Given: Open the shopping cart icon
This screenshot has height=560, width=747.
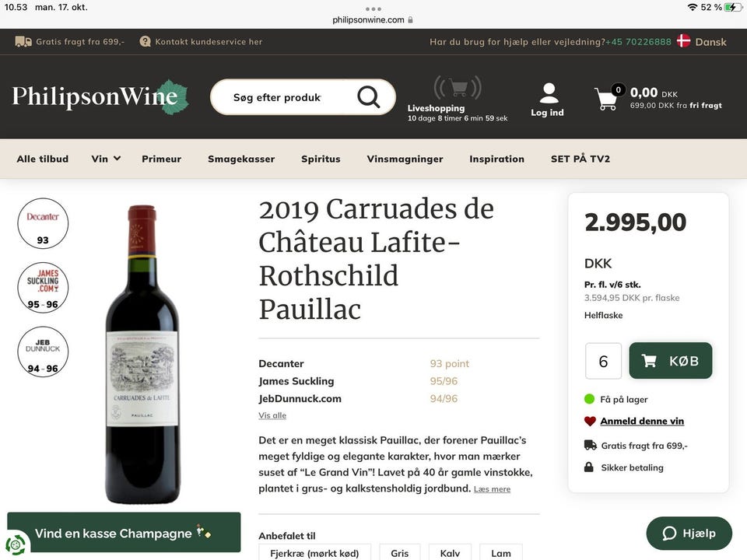Looking at the screenshot, I should pyautogui.click(x=606, y=99).
